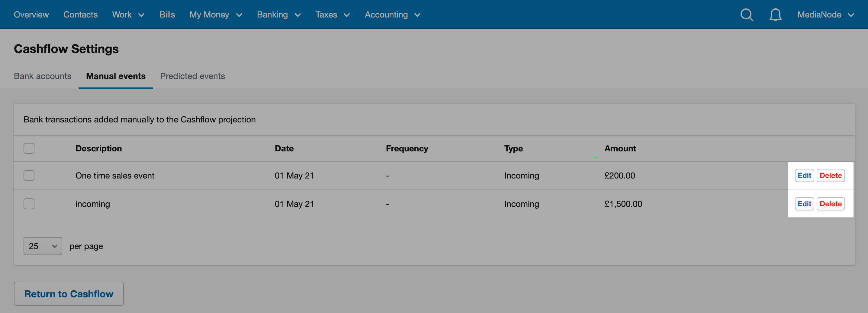Click the Type column header
Image resolution: width=868 pixels, height=313 pixels.
pyautogui.click(x=513, y=148)
